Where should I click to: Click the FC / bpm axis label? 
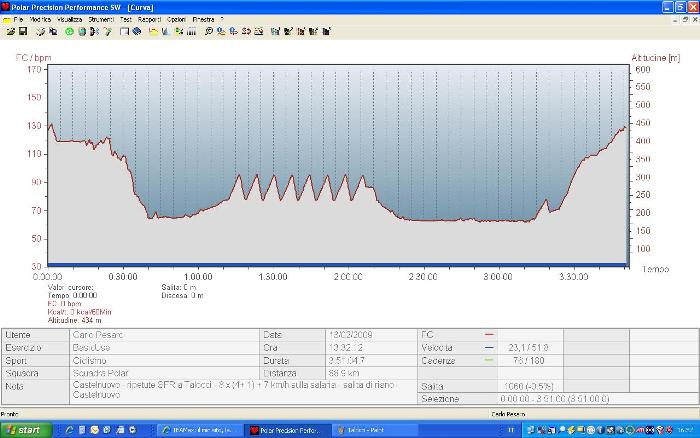tap(33, 58)
